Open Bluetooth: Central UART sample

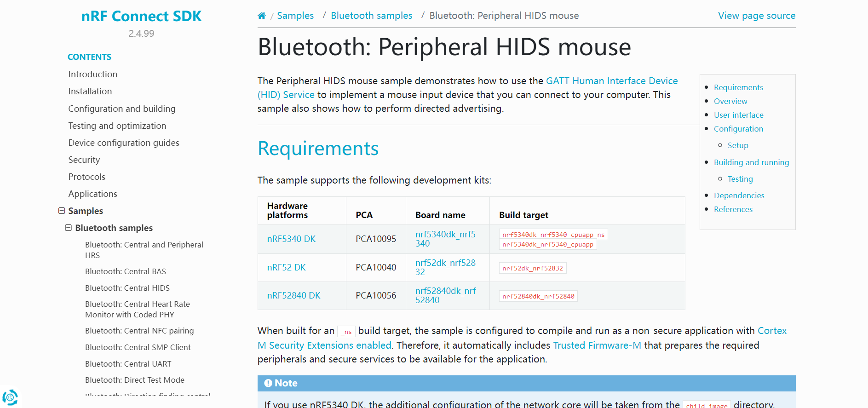128,364
